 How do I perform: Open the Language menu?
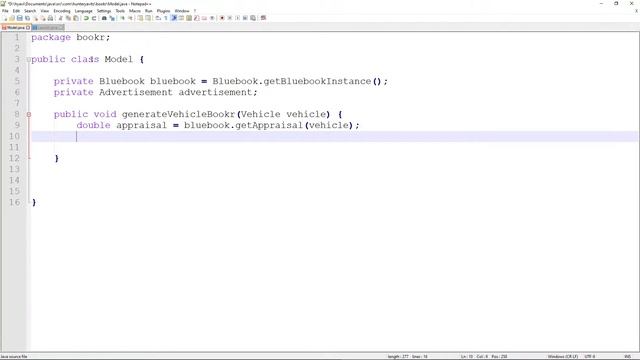pos(84,11)
